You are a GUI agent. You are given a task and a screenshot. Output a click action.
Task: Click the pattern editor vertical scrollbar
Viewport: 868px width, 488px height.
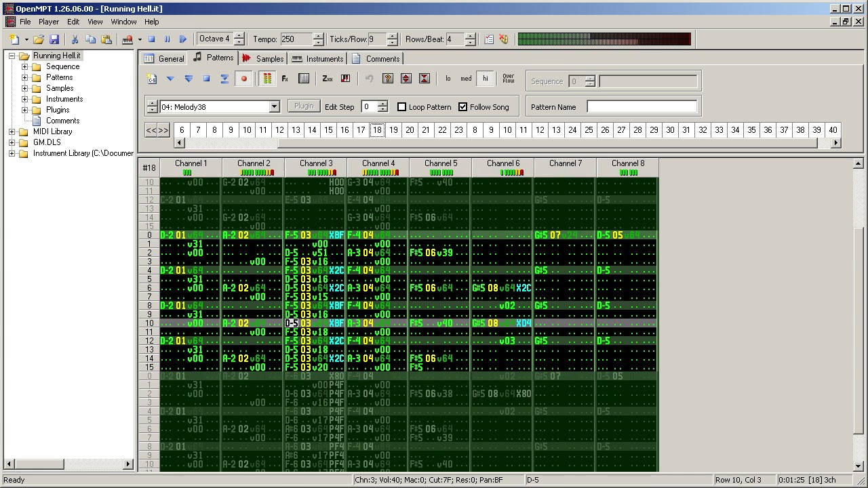pyautogui.click(x=859, y=315)
